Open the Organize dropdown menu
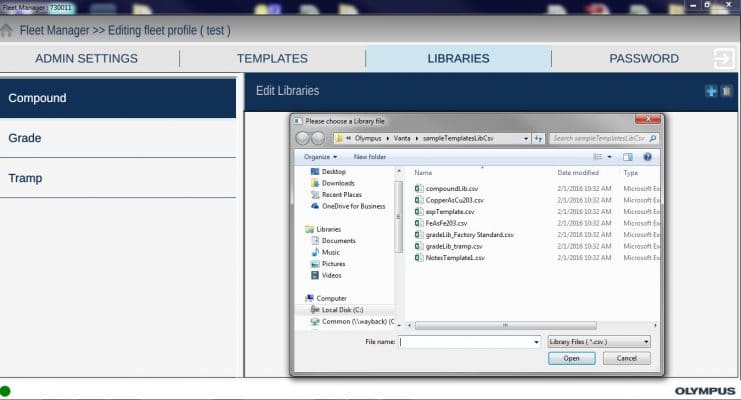The height and width of the screenshot is (400, 741). (x=320, y=157)
